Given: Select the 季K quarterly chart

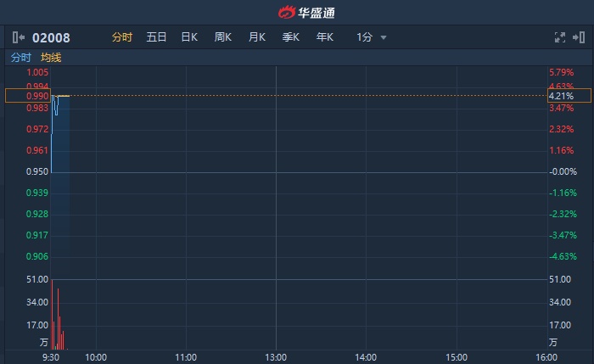Looking at the screenshot, I should tap(291, 37).
